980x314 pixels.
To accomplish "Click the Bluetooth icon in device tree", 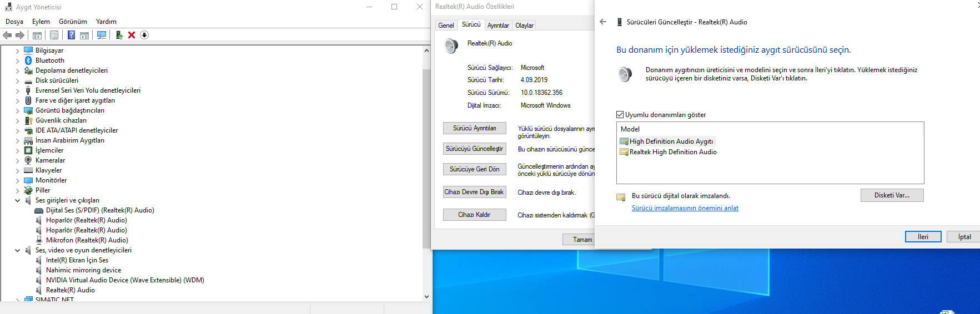I will coord(28,60).
